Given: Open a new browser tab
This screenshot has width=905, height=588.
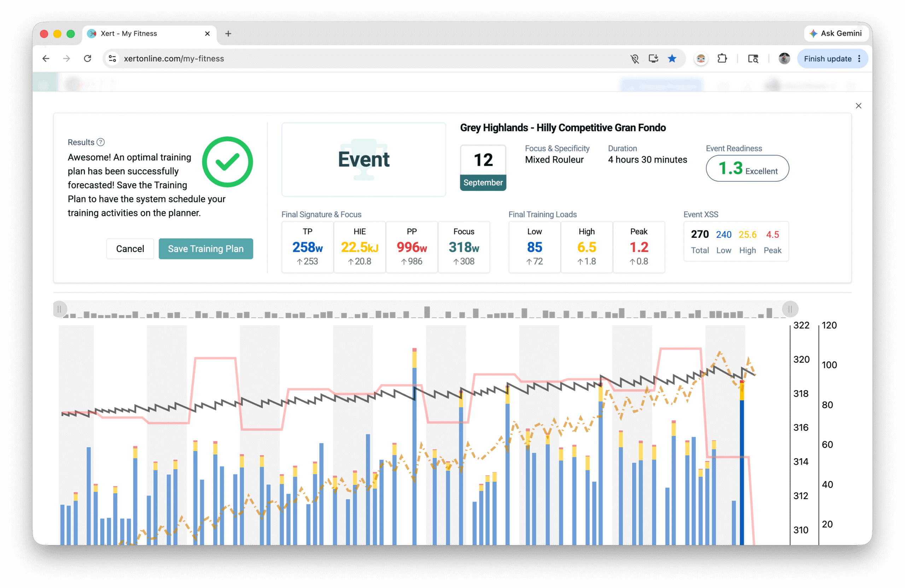Looking at the screenshot, I should [228, 34].
